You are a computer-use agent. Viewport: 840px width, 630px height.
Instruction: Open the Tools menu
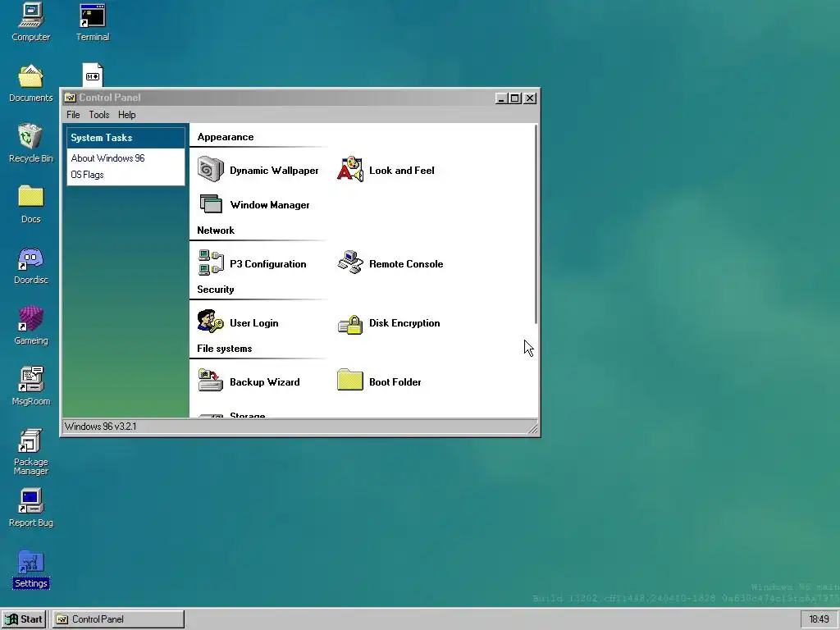99,115
